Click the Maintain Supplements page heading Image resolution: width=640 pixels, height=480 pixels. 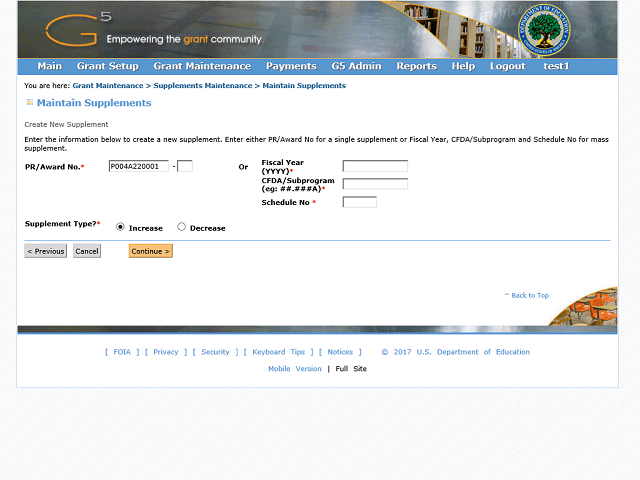coord(94,103)
